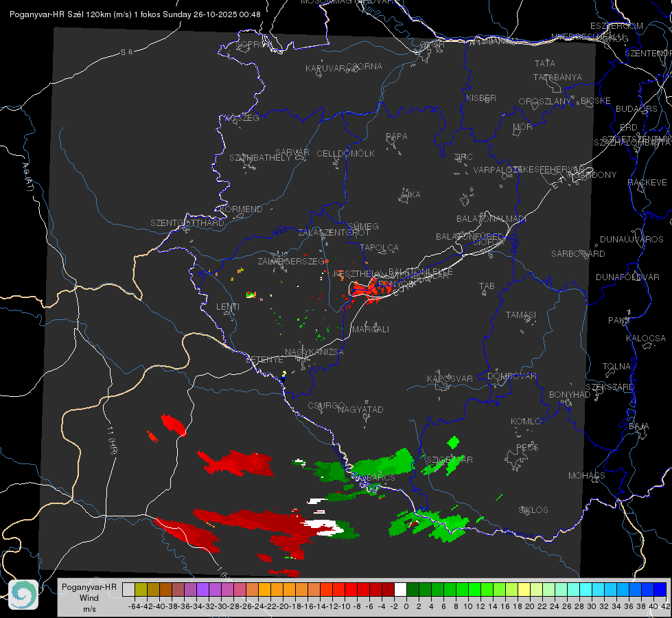
Task: Click the ZALAEGERSZEG city label
Action: pyautogui.click(x=291, y=261)
